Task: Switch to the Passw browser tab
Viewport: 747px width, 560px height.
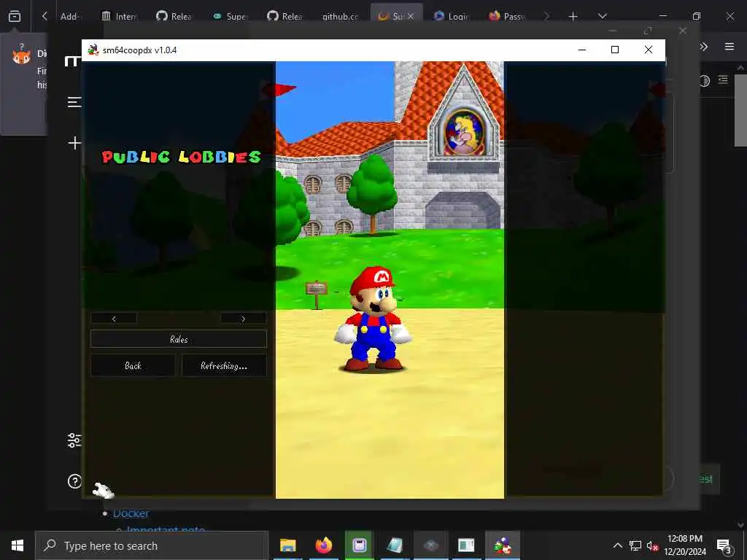Action: pyautogui.click(x=506, y=16)
